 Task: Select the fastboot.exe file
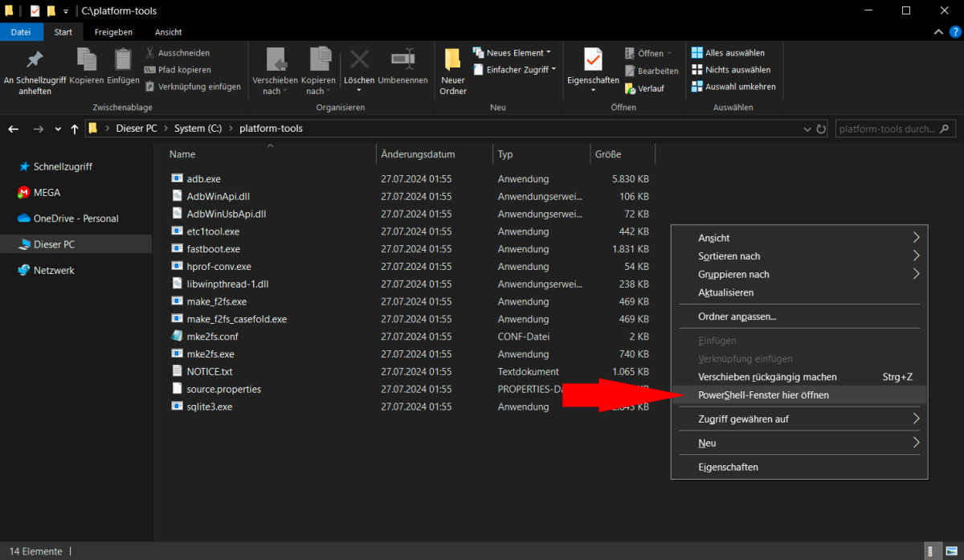tap(213, 249)
